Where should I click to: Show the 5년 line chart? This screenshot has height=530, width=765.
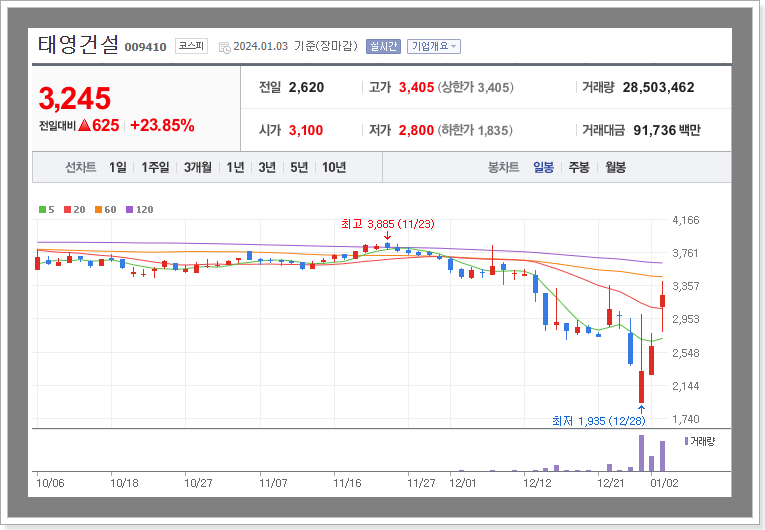pyautogui.click(x=299, y=167)
